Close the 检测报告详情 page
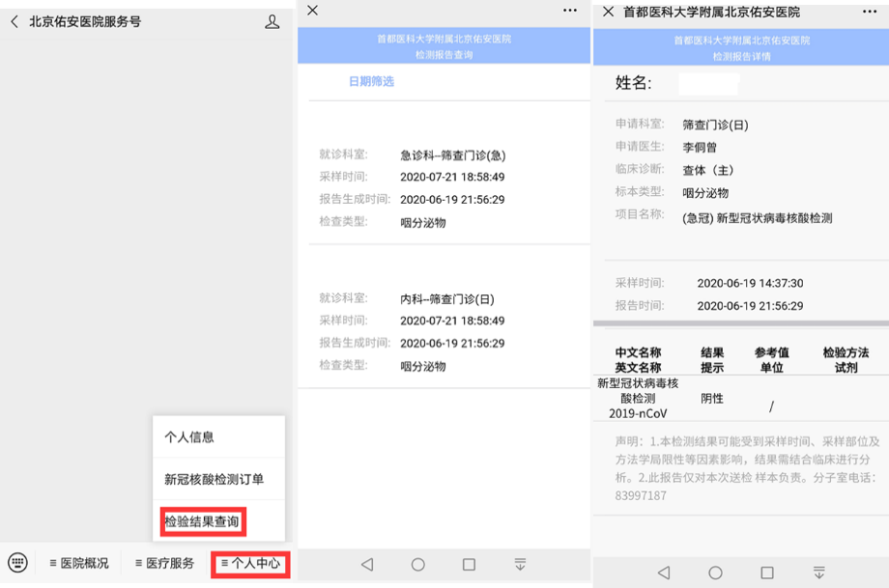Screen dimensions: 889x588 tap(609, 12)
